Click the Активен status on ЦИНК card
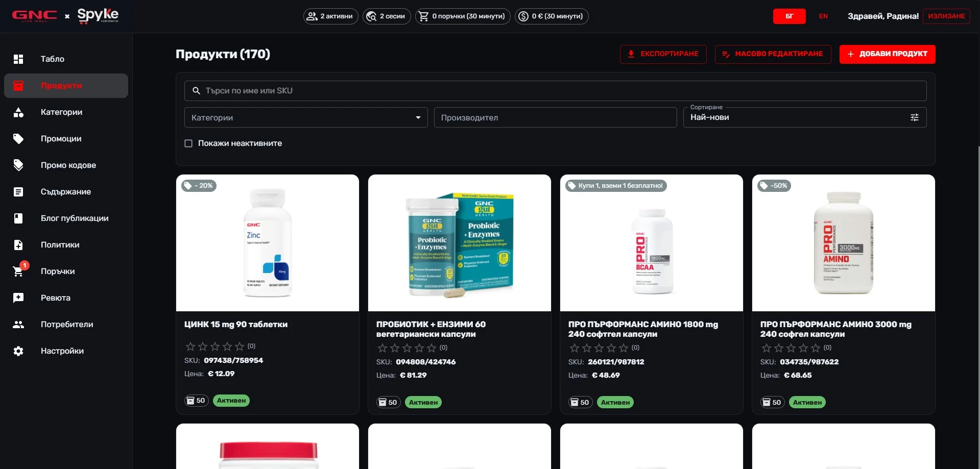The height and width of the screenshot is (469, 980). point(231,401)
